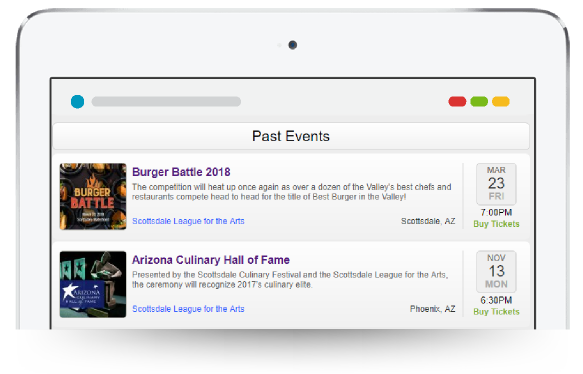Viewport: 583px width, 374px height.
Task: Open the Burger Battle 2018 title link
Action: 181,172
